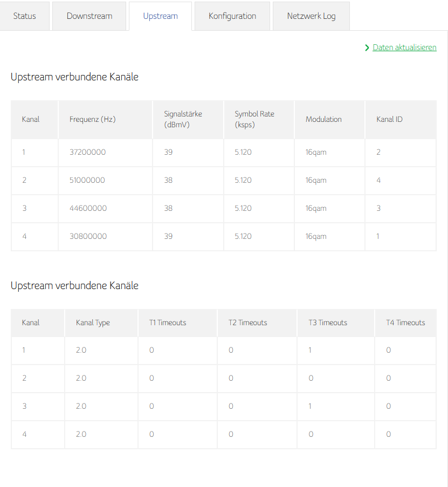The image size is (448, 487).
Task: Click the Frequenz (Hz) column header
Action: 93,119
